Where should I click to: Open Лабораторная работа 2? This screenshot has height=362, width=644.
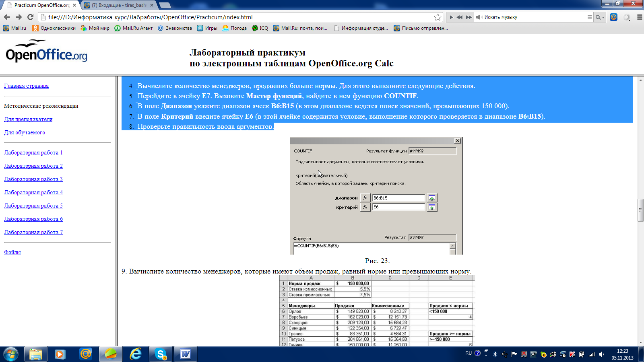pyautogui.click(x=33, y=166)
